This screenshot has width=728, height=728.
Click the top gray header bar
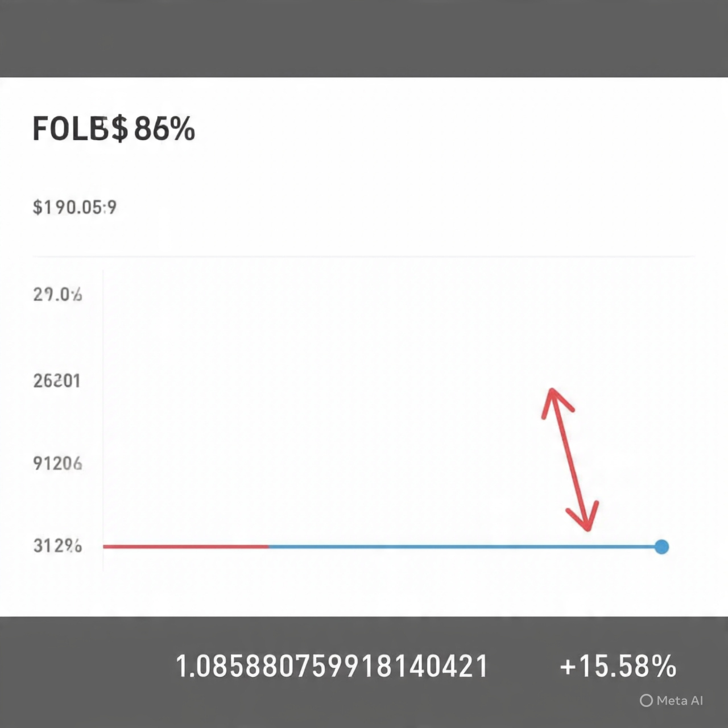pyautogui.click(x=364, y=39)
